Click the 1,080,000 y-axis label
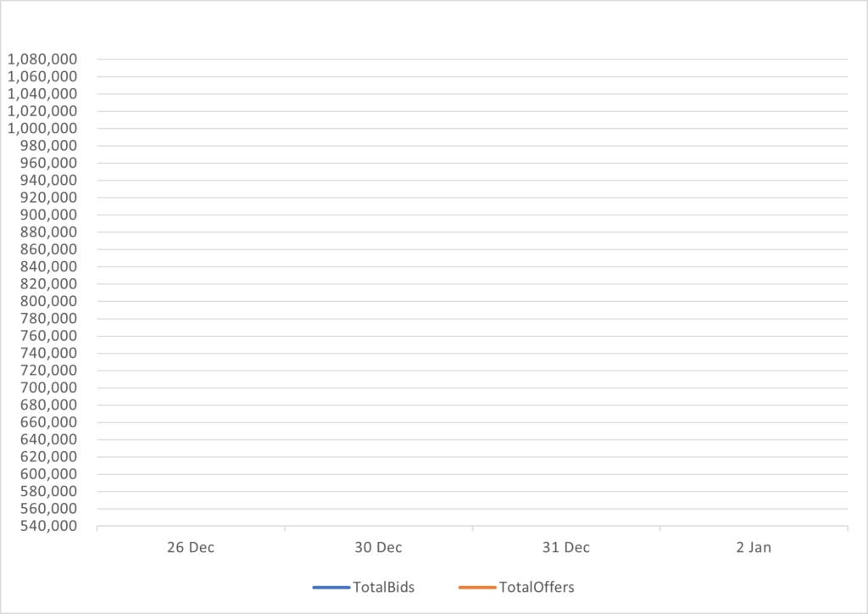This screenshot has width=868, height=614. click(42, 59)
